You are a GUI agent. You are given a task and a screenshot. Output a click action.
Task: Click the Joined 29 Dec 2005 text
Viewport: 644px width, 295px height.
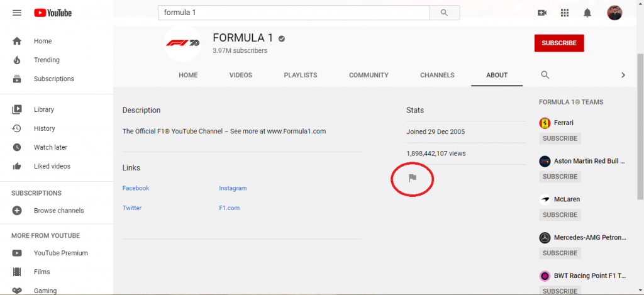436,132
